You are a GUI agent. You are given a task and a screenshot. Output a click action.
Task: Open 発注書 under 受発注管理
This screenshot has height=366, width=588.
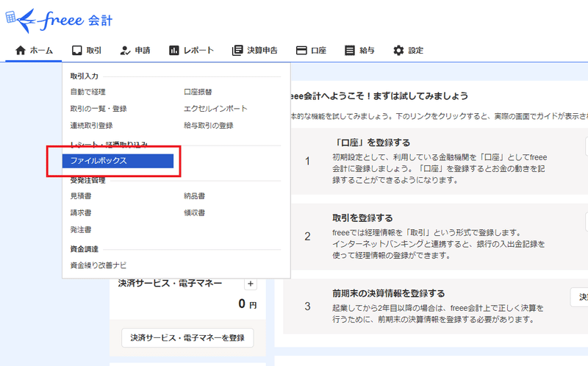point(81,230)
